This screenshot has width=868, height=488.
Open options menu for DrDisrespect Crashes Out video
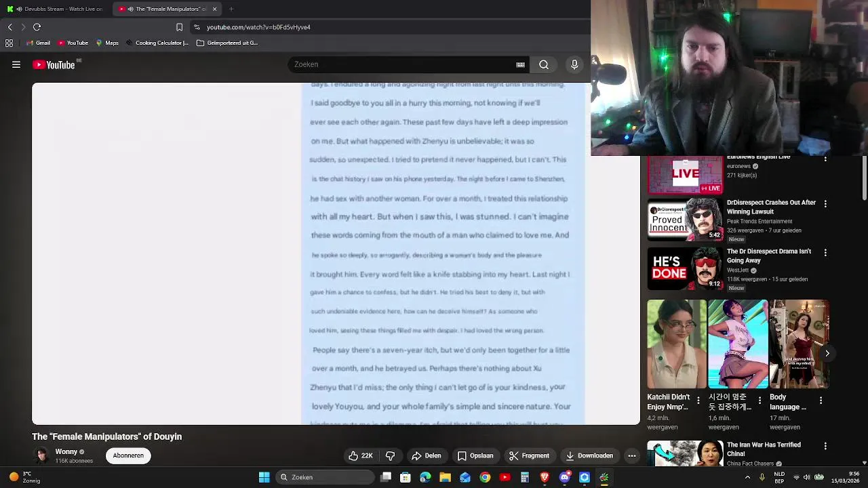coord(825,203)
